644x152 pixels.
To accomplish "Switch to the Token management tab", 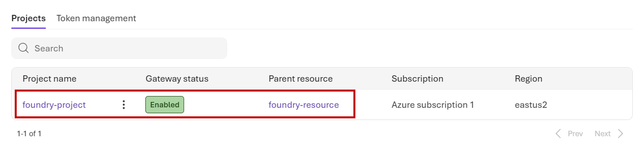I will click(x=96, y=18).
